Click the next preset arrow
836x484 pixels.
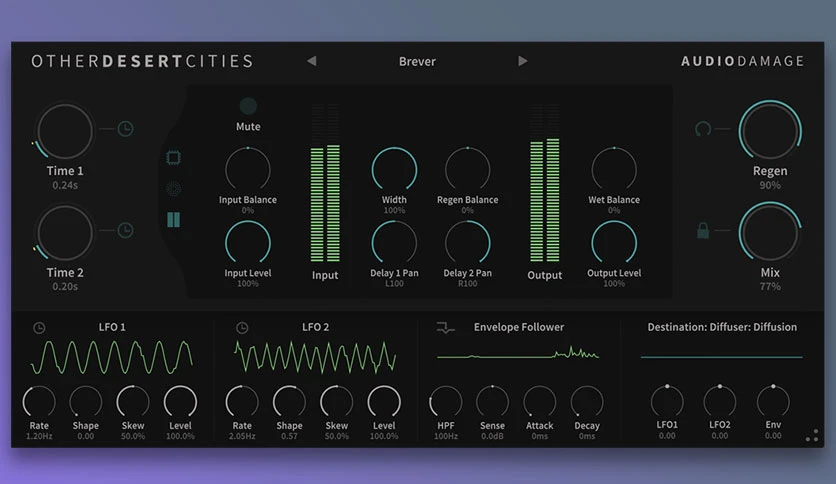point(522,61)
